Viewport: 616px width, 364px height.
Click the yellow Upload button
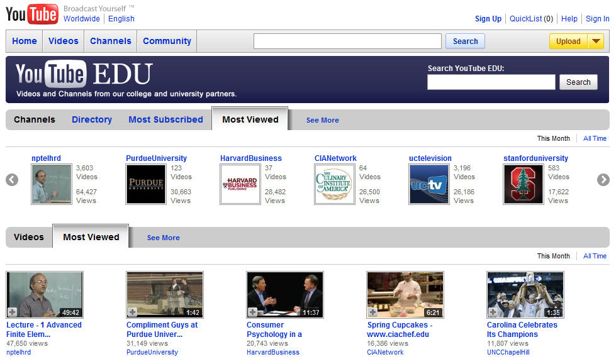(x=568, y=41)
